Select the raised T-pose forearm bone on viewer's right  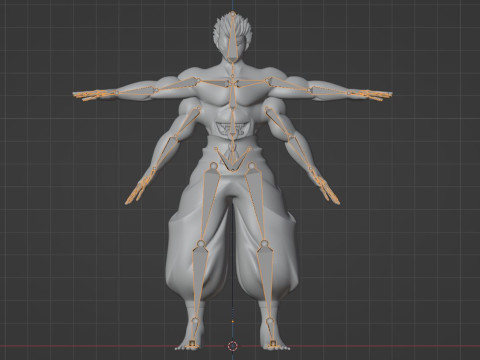[329, 91]
